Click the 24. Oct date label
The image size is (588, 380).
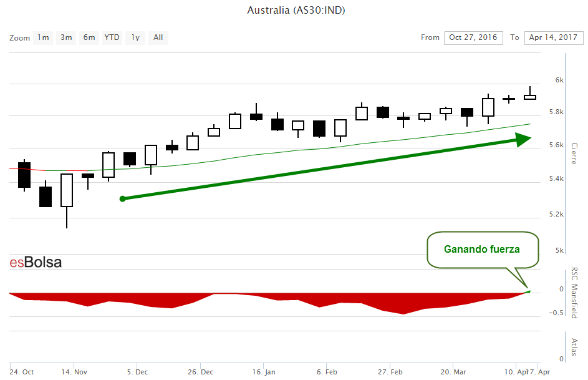(22, 372)
